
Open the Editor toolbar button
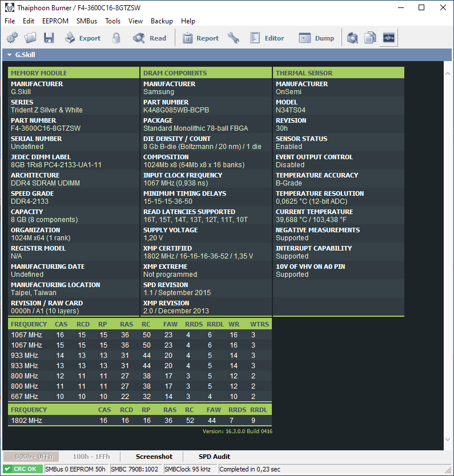(267, 38)
